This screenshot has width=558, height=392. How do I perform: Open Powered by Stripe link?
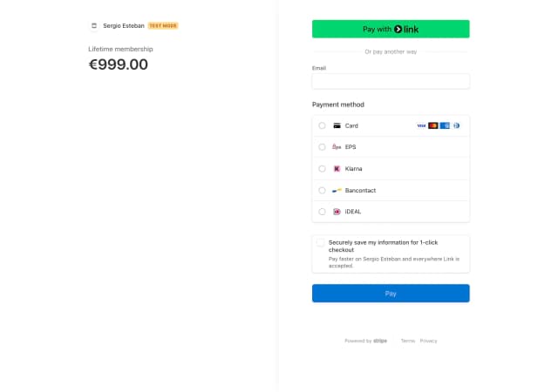366,341
